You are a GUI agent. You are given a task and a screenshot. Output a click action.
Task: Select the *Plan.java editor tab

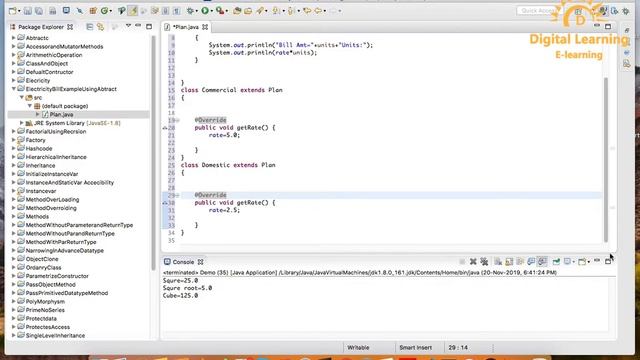[186, 27]
